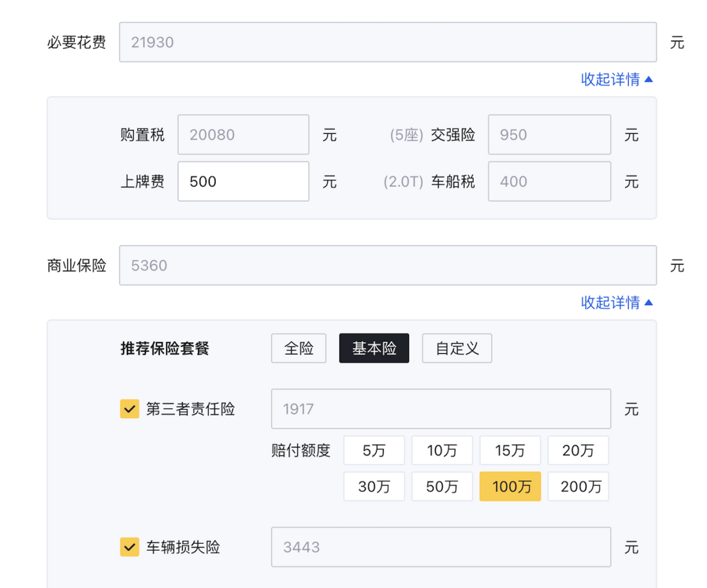Choose 20万 coverage amount
Viewport: 707px width, 588px height.
point(578,451)
